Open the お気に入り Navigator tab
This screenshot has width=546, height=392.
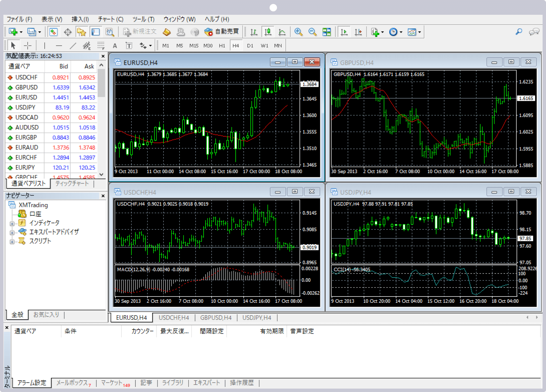point(46,315)
